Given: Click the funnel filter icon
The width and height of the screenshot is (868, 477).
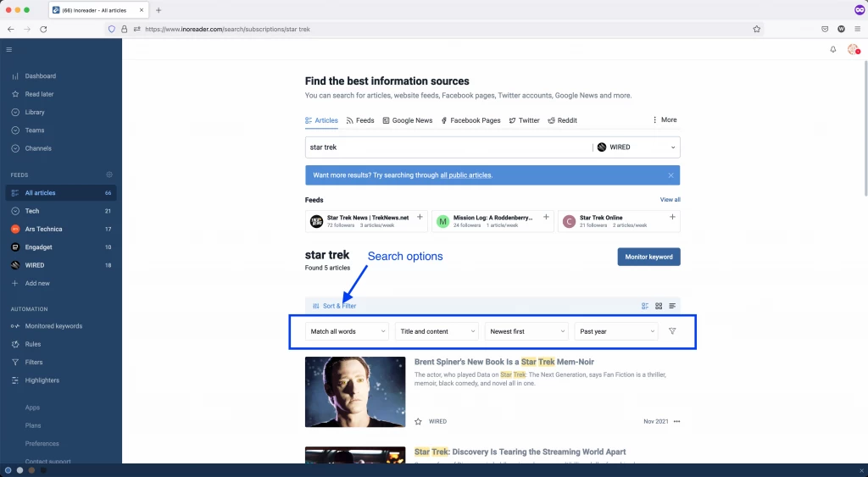Looking at the screenshot, I should (x=672, y=331).
